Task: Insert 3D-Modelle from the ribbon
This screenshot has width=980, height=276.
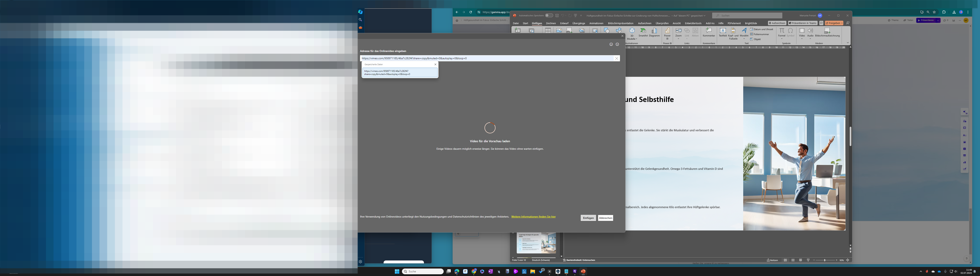Action: click(x=632, y=34)
